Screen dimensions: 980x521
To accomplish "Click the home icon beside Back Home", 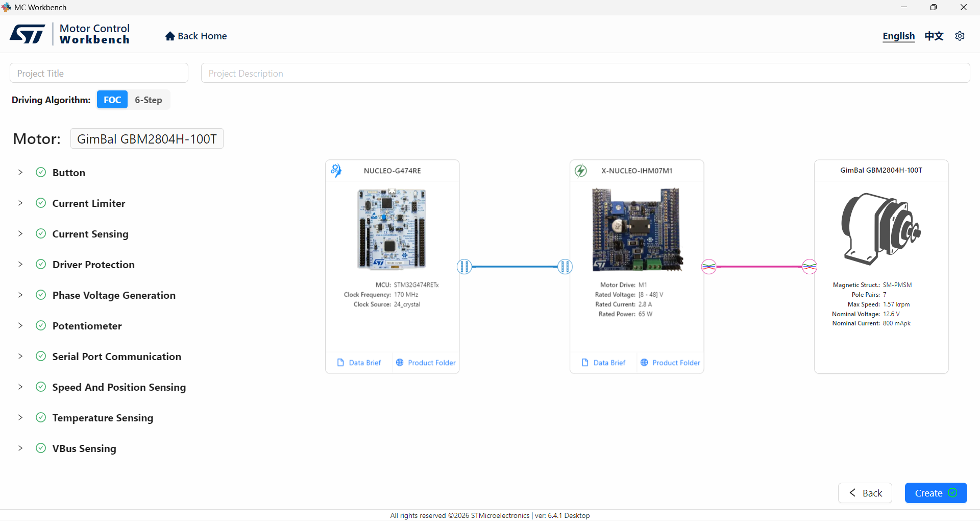I will point(170,36).
